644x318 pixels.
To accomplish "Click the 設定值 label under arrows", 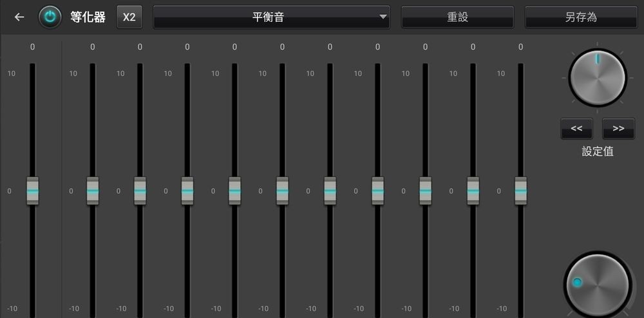I will [x=597, y=152].
